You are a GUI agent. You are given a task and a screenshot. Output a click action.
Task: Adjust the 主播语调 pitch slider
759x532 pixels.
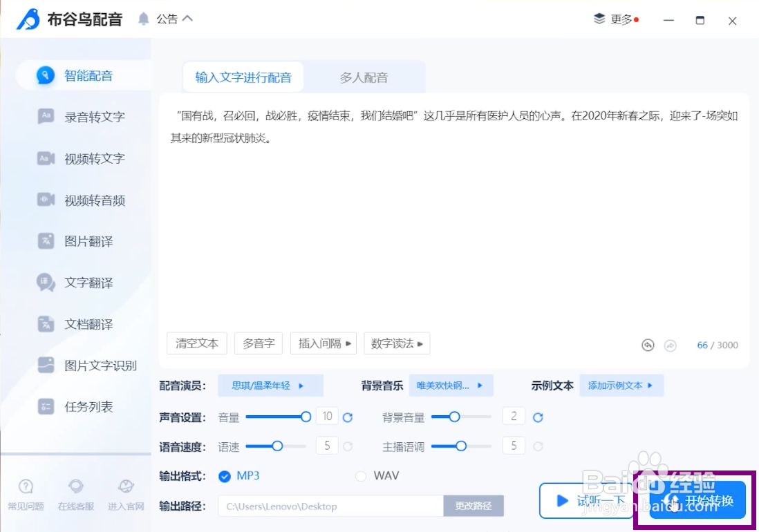pos(461,446)
